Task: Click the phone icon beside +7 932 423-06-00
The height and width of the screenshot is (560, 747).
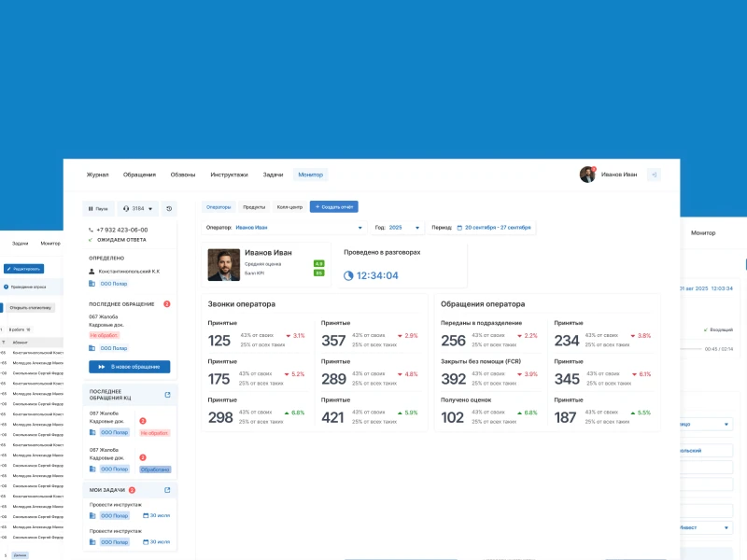Action: click(x=90, y=230)
